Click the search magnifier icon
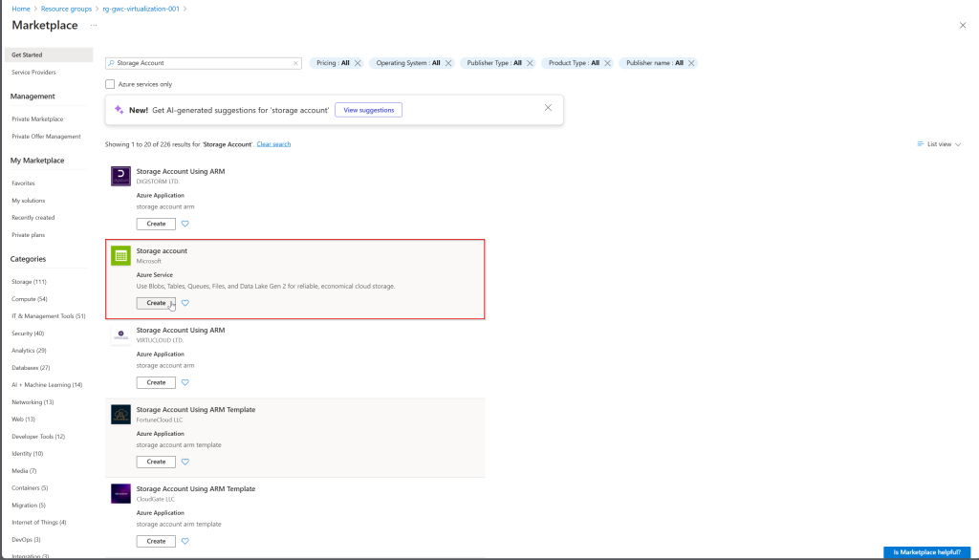This screenshot has width=979, height=560. (x=111, y=63)
